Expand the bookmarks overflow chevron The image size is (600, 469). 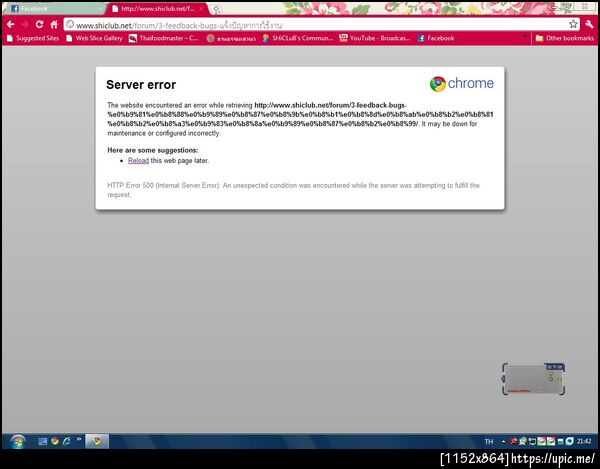525,37
